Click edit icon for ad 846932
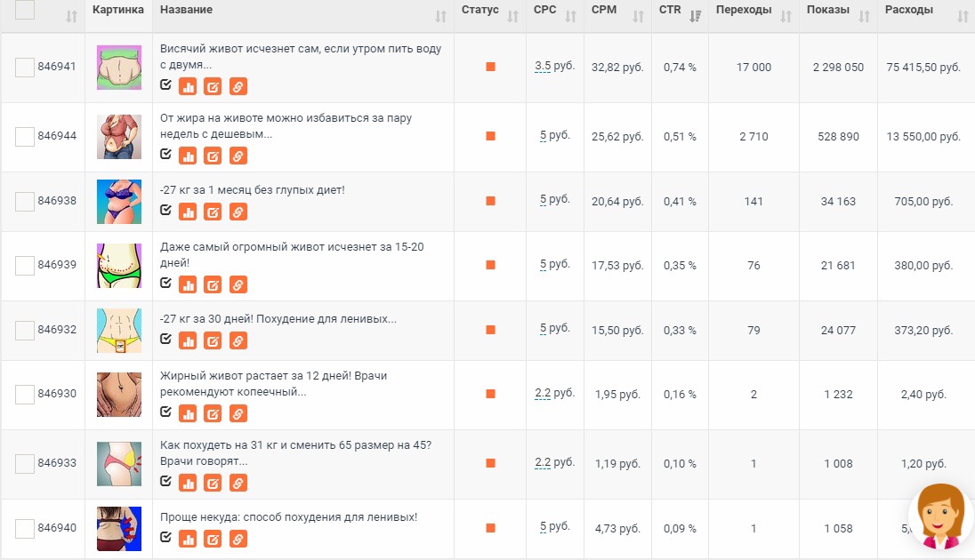The image size is (975, 560). [213, 340]
